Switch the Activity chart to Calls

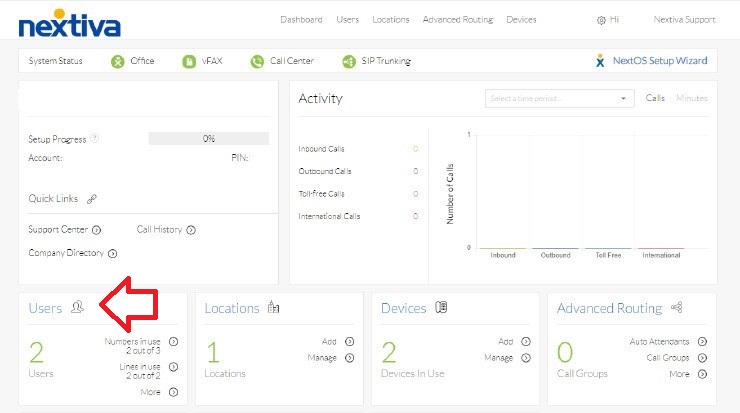point(655,98)
